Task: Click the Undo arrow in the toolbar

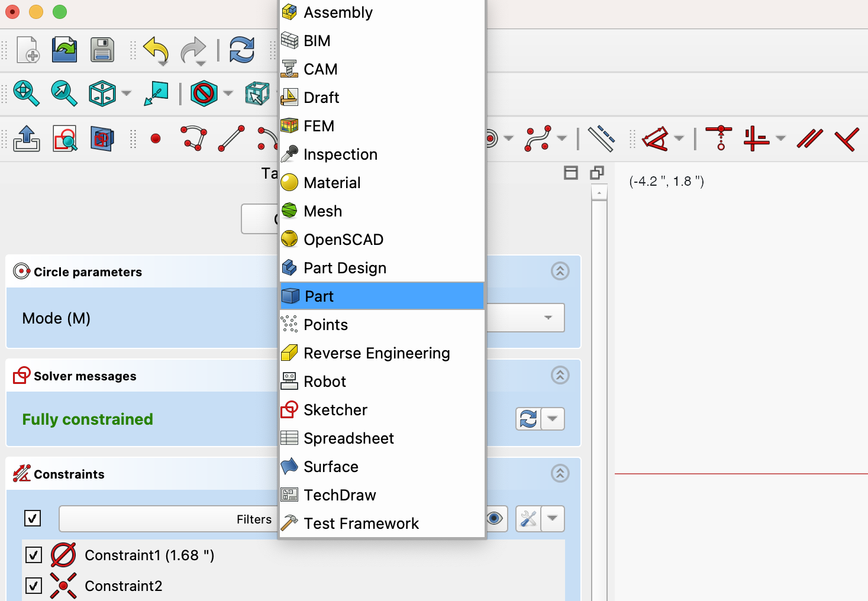Action: click(x=156, y=50)
